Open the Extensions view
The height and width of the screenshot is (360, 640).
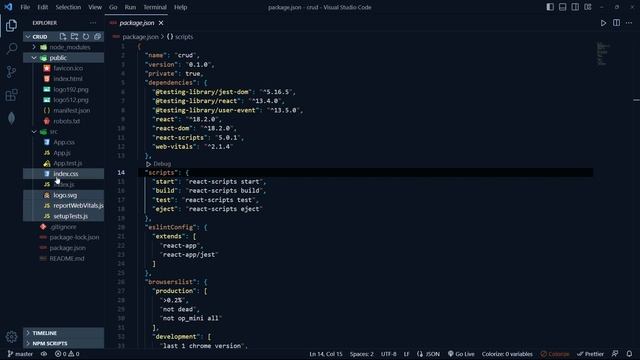click(x=11, y=95)
